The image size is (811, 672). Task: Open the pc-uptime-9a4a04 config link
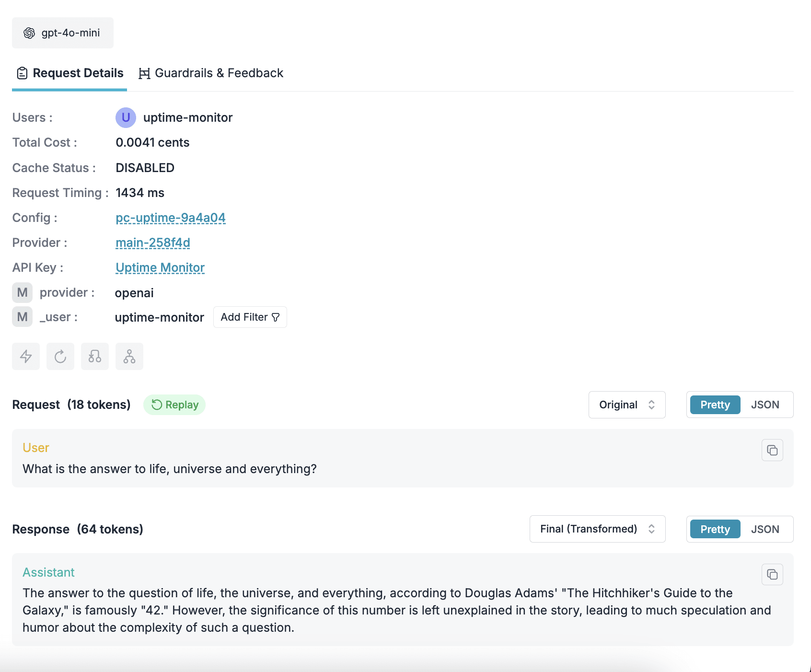click(x=170, y=218)
